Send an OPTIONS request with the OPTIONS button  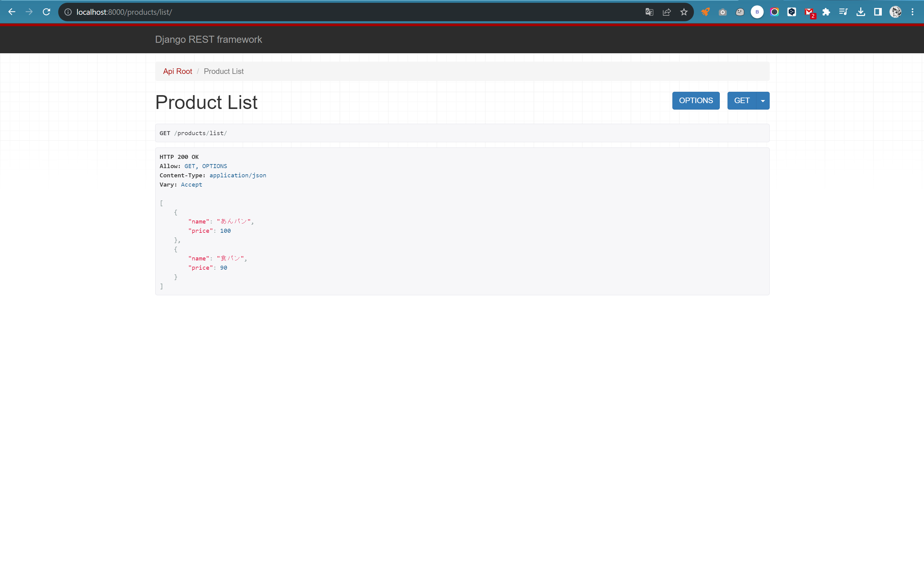tap(695, 100)
